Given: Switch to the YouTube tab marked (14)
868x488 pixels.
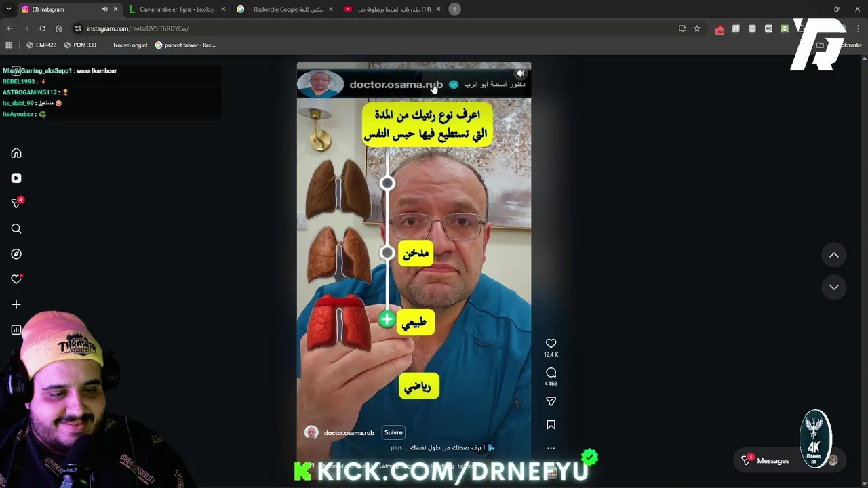Looking at the screenshot, I should click(x=394, y=9).
